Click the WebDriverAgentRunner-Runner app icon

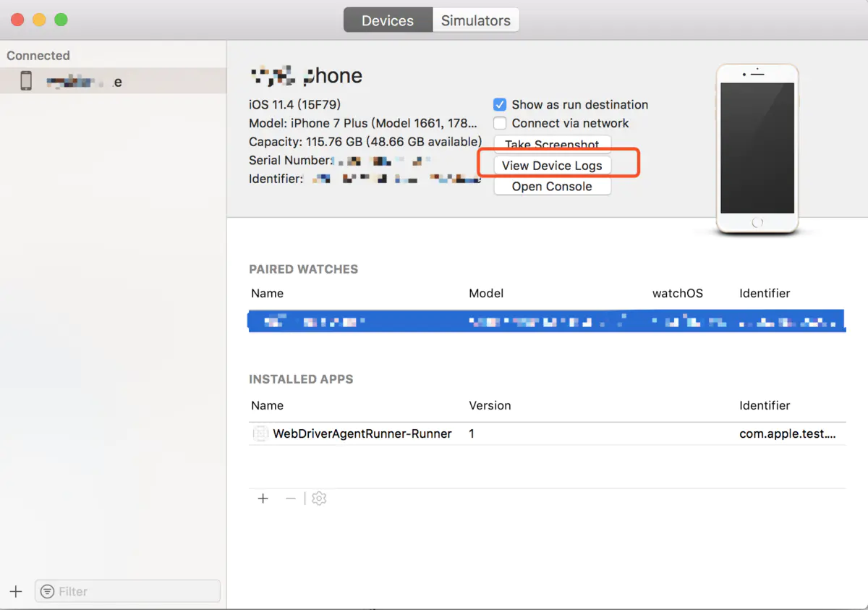pyautogui.click(x=260, y=433)
